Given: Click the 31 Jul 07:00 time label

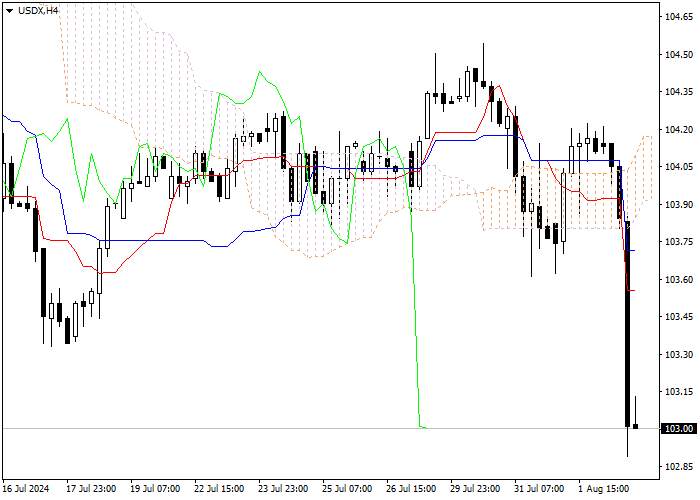Looking at the screenshot, I should coord(539,489).
